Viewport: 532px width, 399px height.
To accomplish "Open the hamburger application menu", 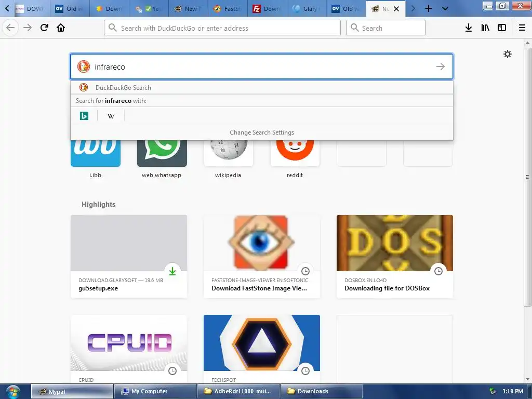I will coord(522,28).
